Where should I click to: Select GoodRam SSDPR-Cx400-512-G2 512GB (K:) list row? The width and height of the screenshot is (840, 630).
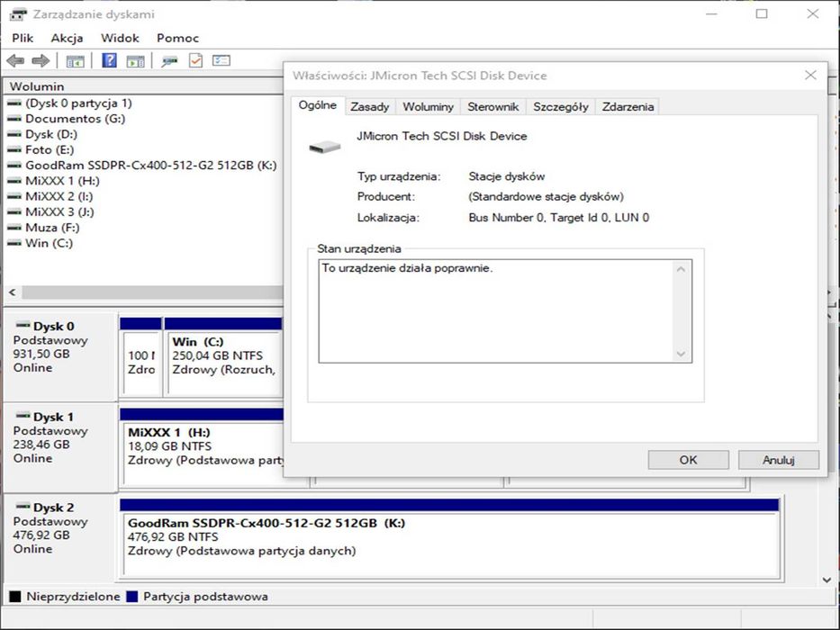point(143,165)
